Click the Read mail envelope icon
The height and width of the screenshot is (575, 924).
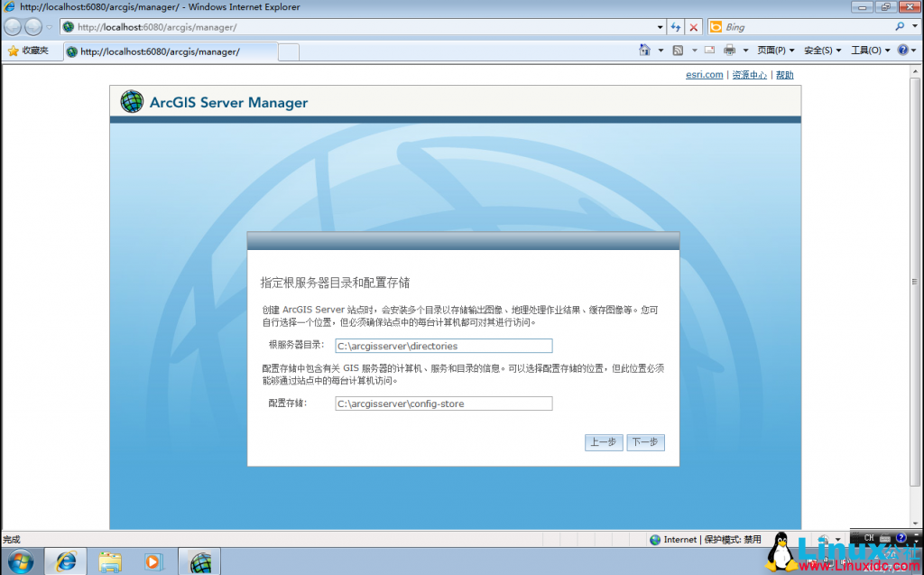pyautogui.click(x=708, y=50)
